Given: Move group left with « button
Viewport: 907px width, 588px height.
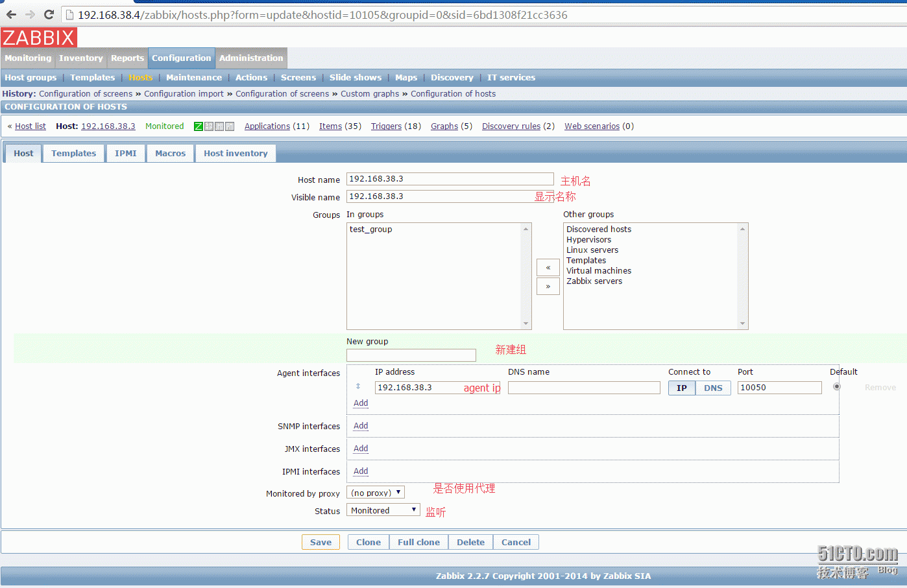Looking at the screenshot, I should click(x=548, y=267).
